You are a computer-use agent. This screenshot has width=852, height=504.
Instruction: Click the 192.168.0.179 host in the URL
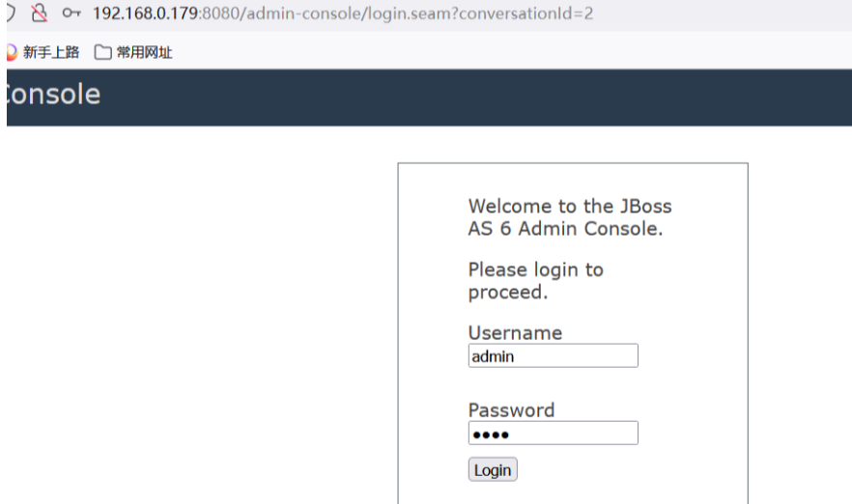tap(145, 14)
